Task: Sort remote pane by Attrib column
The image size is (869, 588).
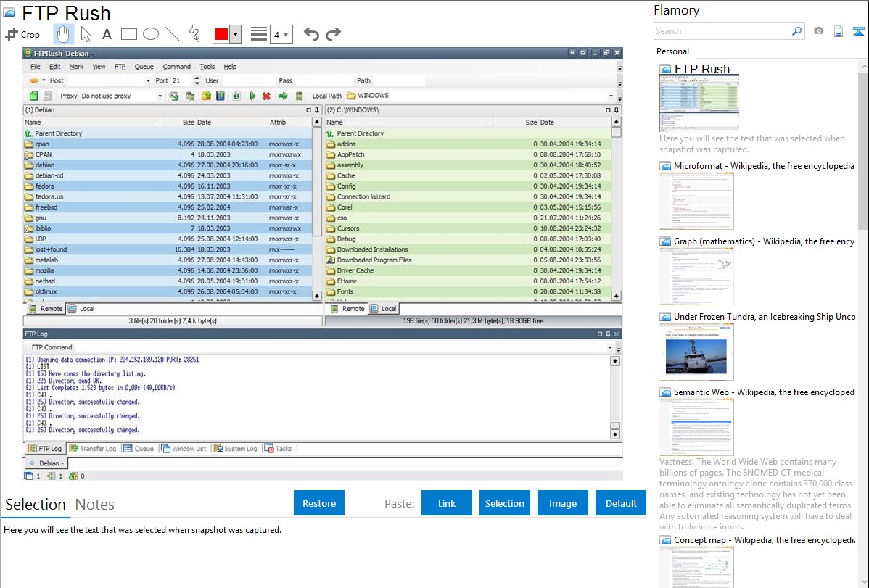Action: coord(278,123)
